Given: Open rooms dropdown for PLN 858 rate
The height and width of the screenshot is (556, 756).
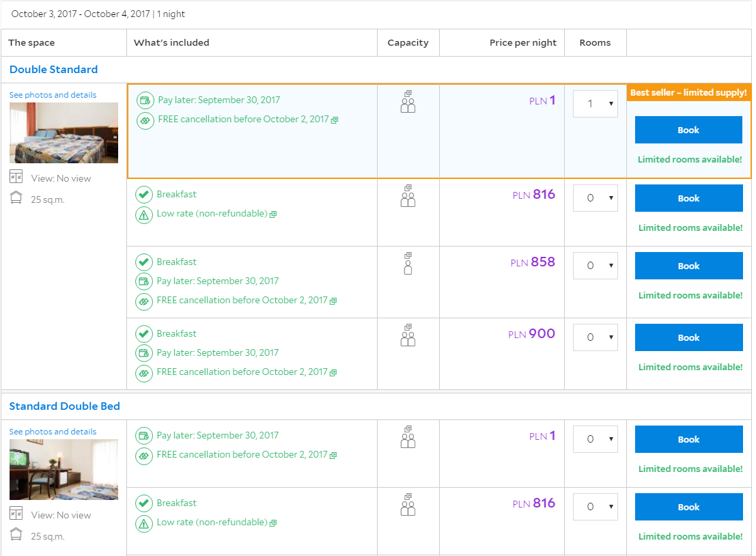Looking at the screenshot, I should 595,266.
